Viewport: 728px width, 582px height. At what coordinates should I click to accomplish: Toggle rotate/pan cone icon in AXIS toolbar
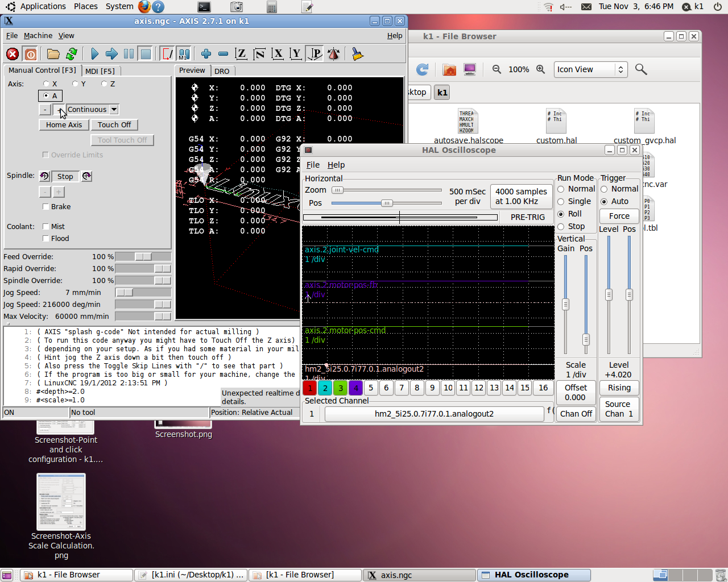[x=334, y=54]
